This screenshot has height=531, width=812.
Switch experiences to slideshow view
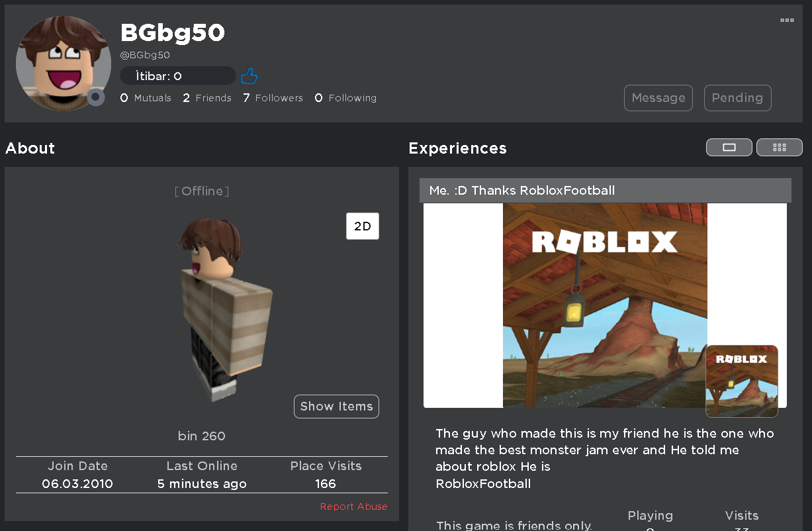coord(729,147)
